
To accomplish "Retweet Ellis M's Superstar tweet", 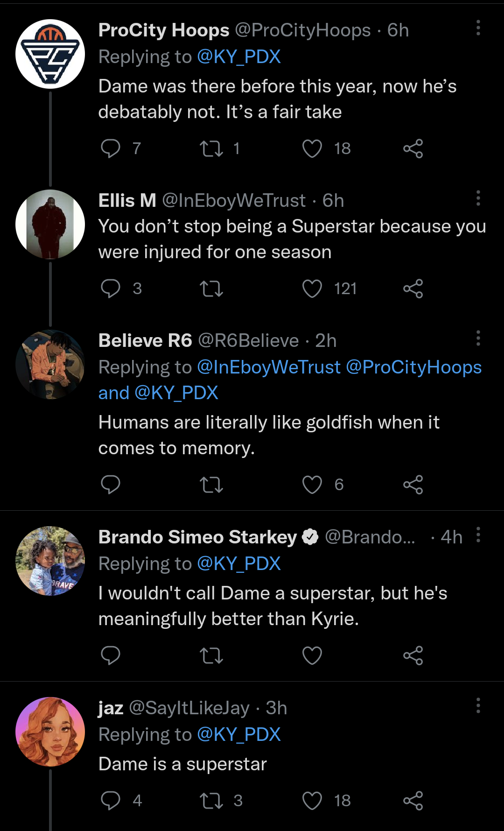I will click(x=211, y=289).
